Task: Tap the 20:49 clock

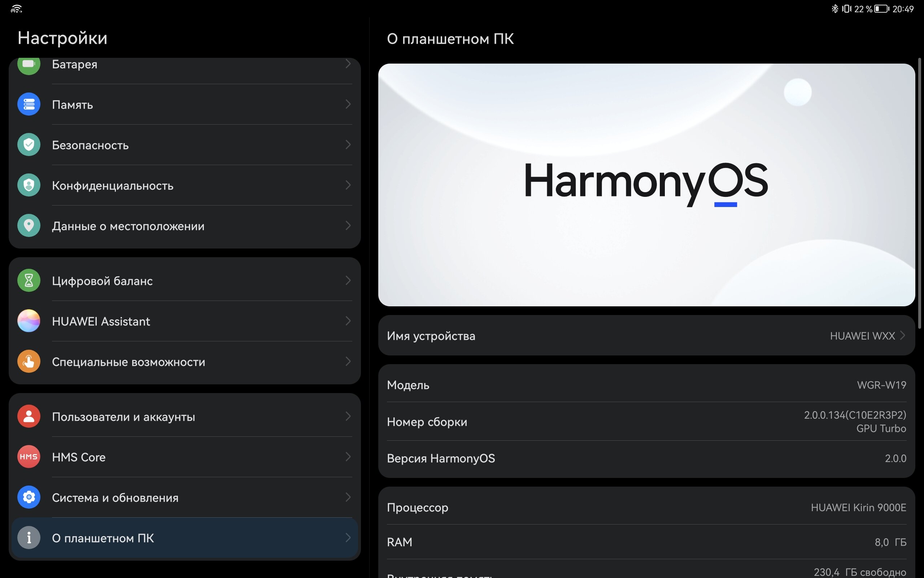Action: pyautogui.click(x=903, y=9)
